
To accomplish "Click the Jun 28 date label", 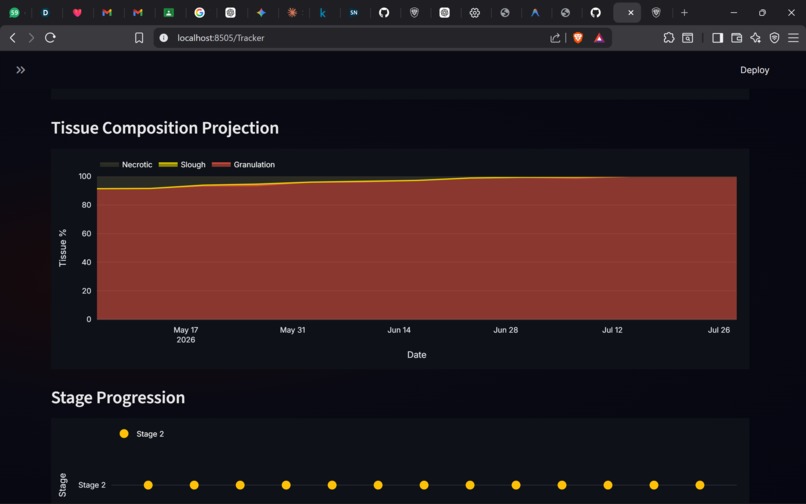I will (506, 330).
